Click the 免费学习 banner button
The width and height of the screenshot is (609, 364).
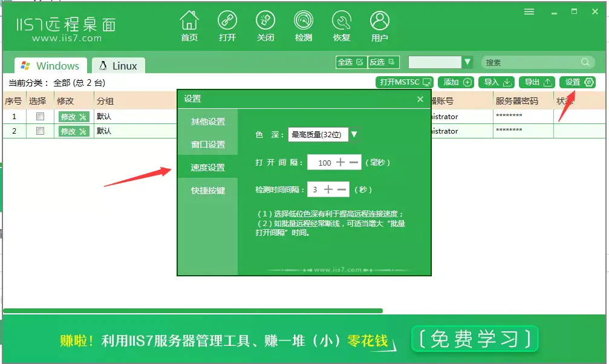(x=475, y=339)
